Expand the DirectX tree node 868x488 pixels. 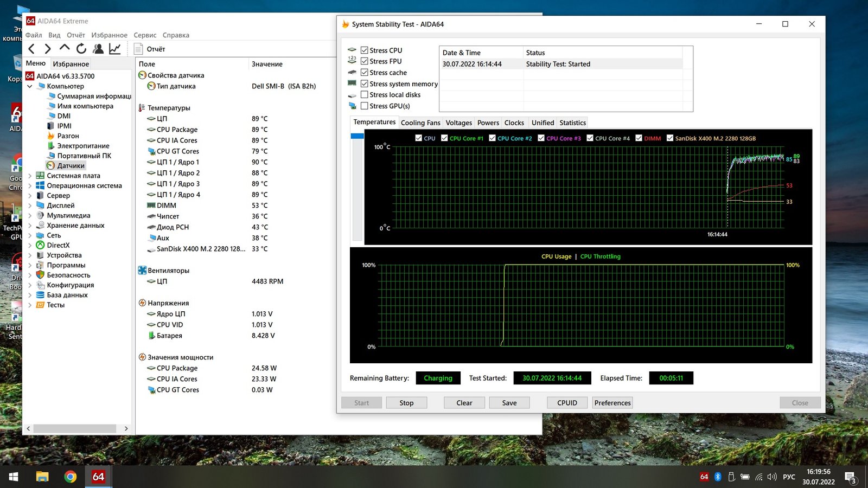pyautogui.click(x=29, y=245)
